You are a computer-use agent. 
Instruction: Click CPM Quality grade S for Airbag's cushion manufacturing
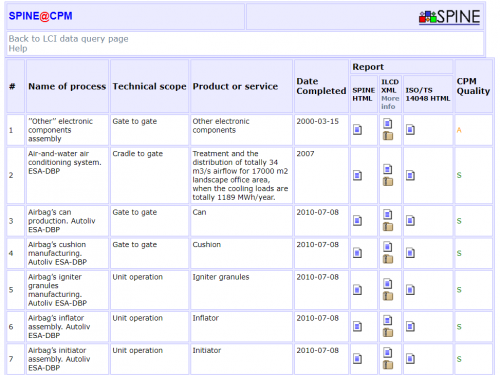(459, 253)
